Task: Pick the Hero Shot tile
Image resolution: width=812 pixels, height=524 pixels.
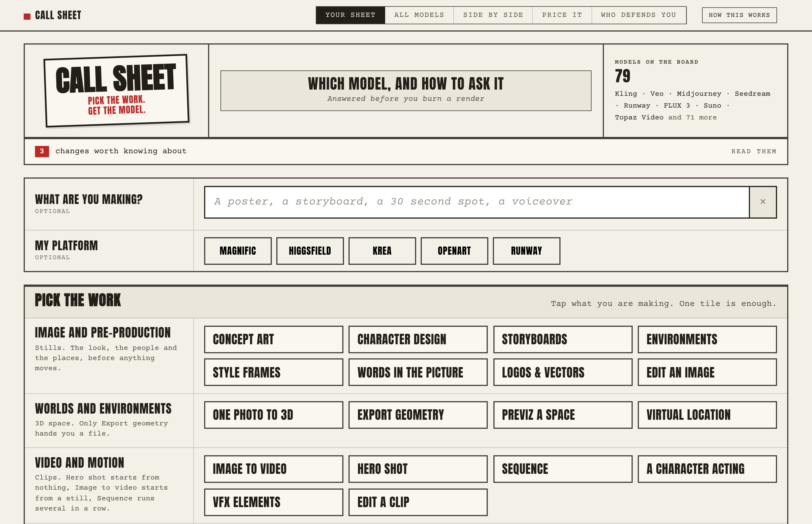Action: coord(418,469)
